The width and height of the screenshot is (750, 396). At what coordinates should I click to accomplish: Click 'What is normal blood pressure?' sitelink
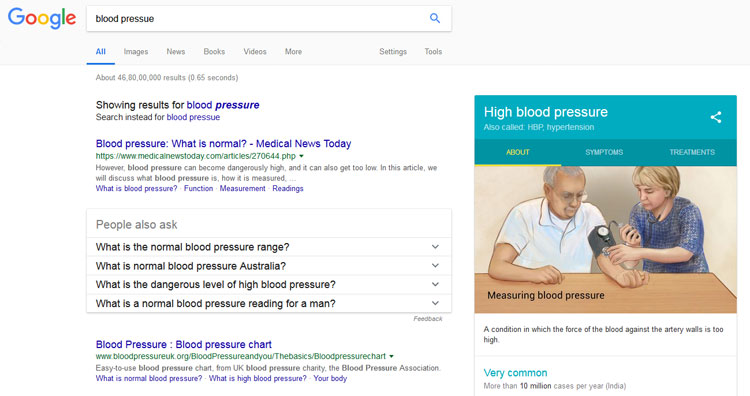click(149, 378)
